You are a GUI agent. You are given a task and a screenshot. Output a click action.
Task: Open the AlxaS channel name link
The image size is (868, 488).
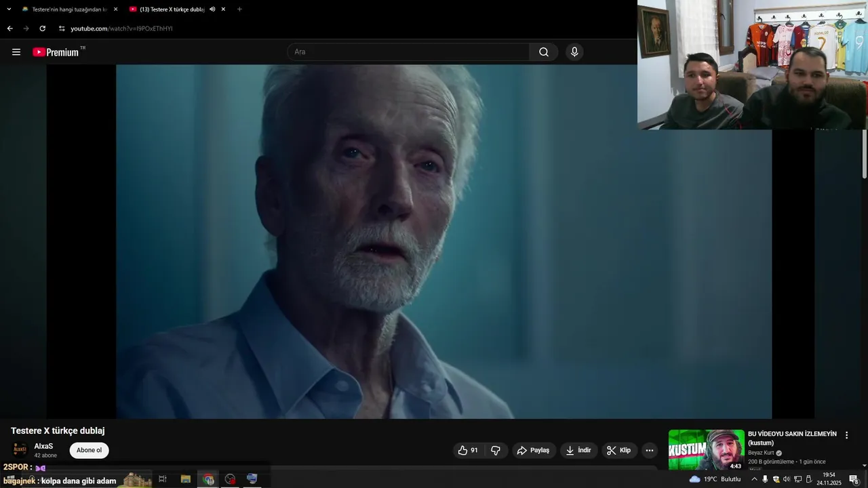click(43, 446)
